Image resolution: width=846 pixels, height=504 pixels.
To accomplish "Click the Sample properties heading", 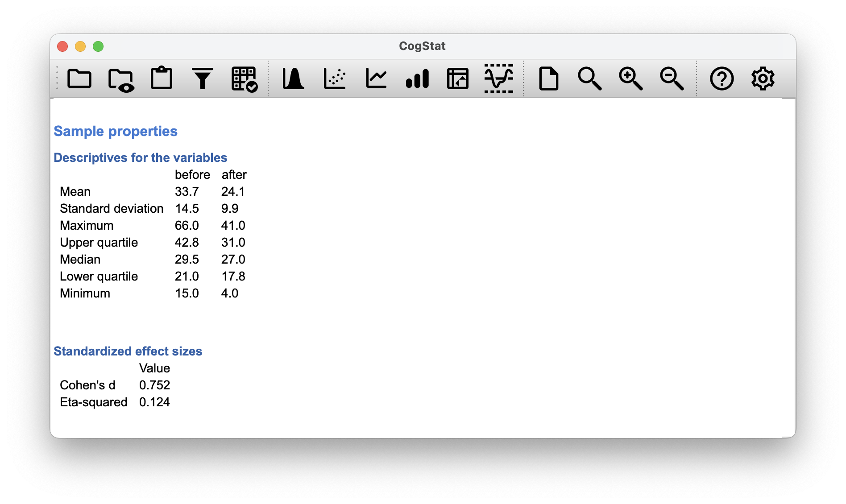I will tap(115, 131).
